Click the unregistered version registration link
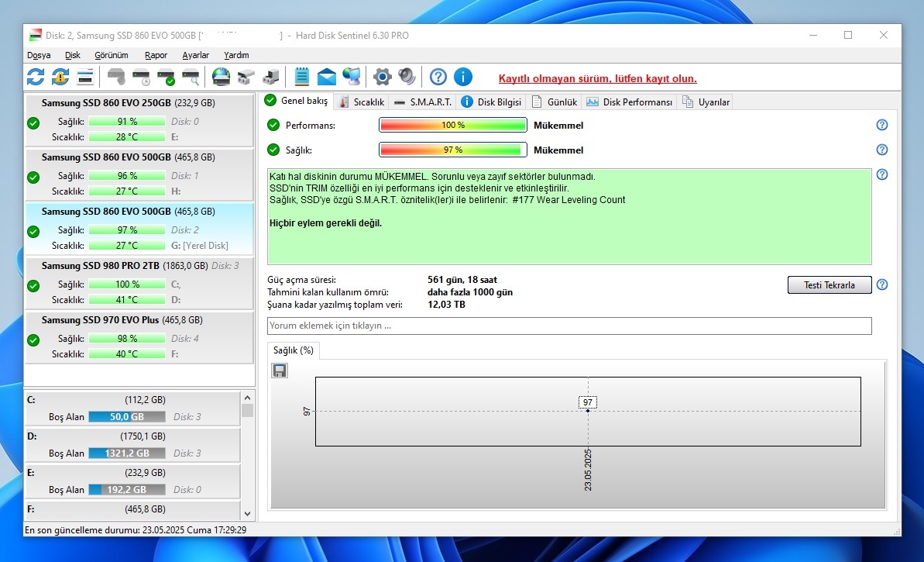The height and width of the screenshot is (562, 924). click(597, 78)
